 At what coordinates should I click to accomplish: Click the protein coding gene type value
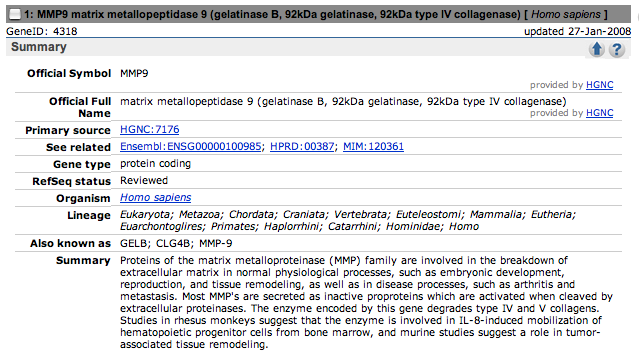coord(155,164)
